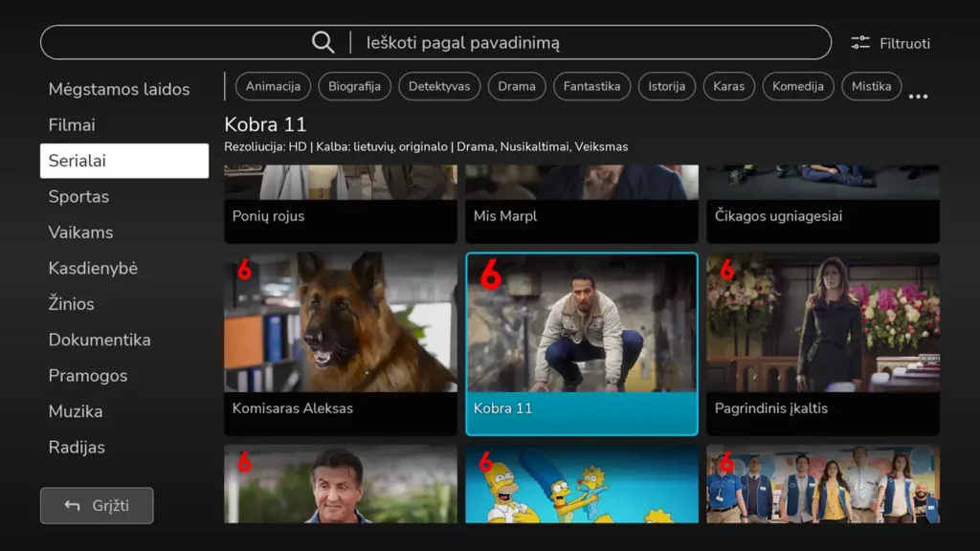
Task: Open the Mis Marpl series card
Action: tap(582, 204)
